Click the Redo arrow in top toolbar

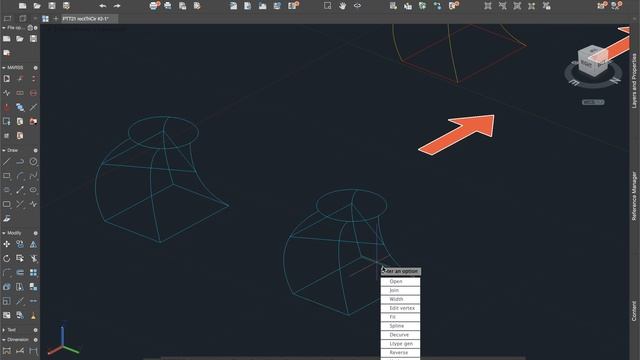[117, 6]
